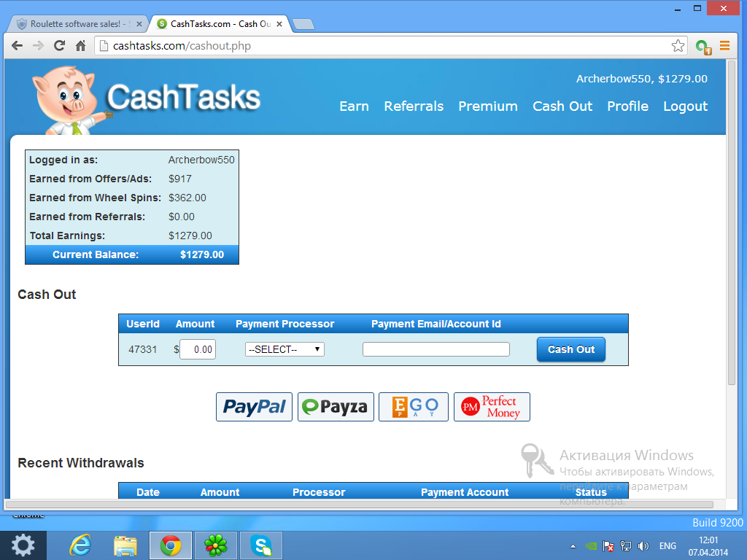Bookmark this page with the star icon
Image resolution: width=747 pixels, height=560 pixels.
[x=678, y=46]
